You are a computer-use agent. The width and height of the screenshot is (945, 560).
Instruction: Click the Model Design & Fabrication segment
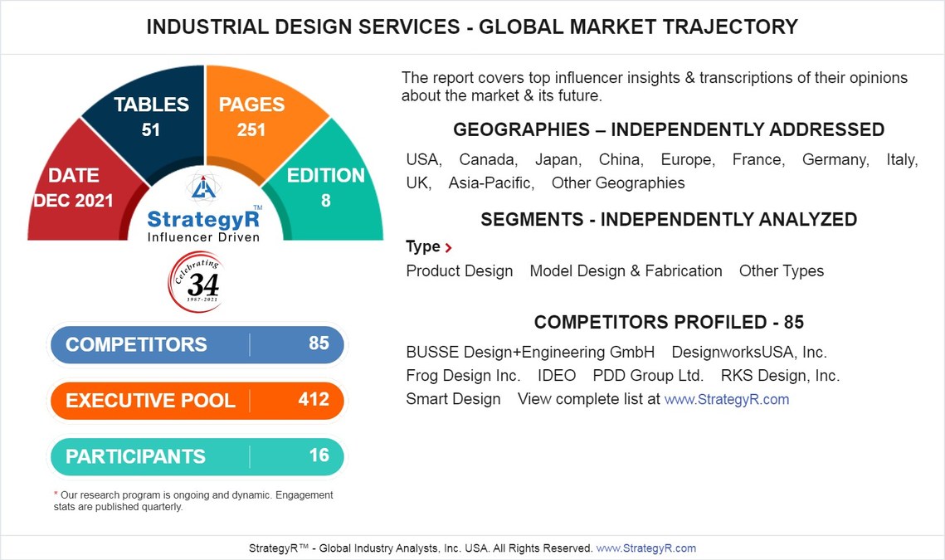click(x=626, y=271)
